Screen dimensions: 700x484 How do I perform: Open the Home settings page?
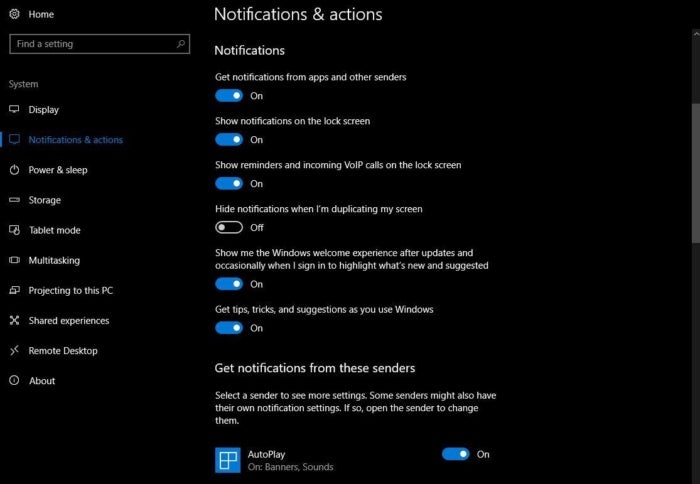click(x=41, y=14)
